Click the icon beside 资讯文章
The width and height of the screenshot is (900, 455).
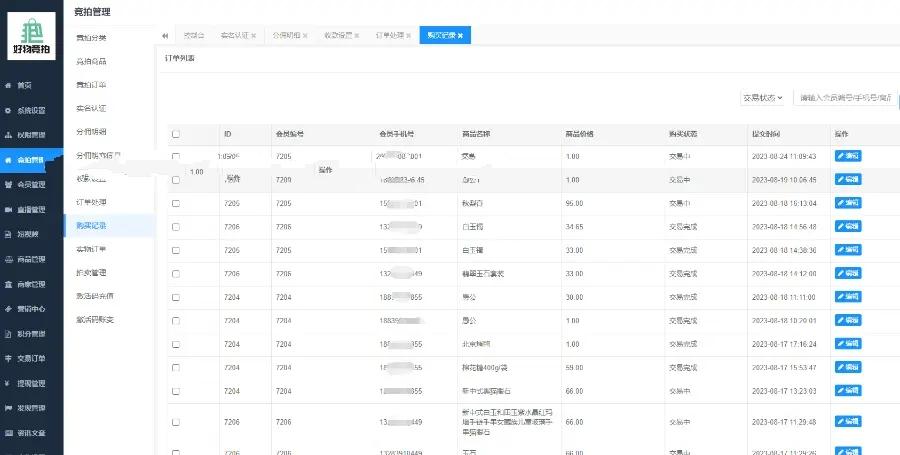(x=8, y=433)
